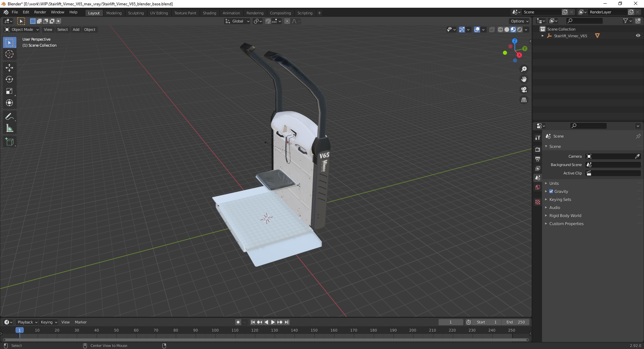The image size is (644, 349).
Task: Select the Cursor tool in left toolbar
Action: click(x=9, y=54)
